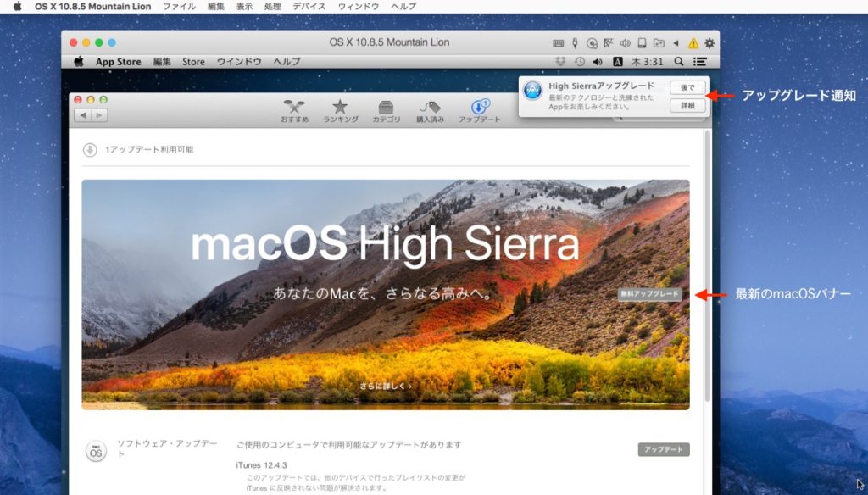Dismiss the upgrade notification with 後で

pos(687,87)
